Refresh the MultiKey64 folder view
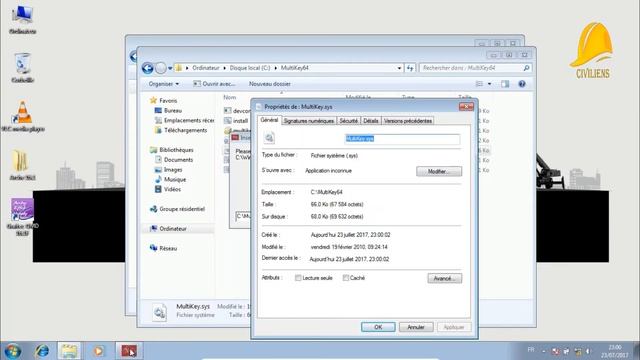The image size is (640, 360). [410, 68]
